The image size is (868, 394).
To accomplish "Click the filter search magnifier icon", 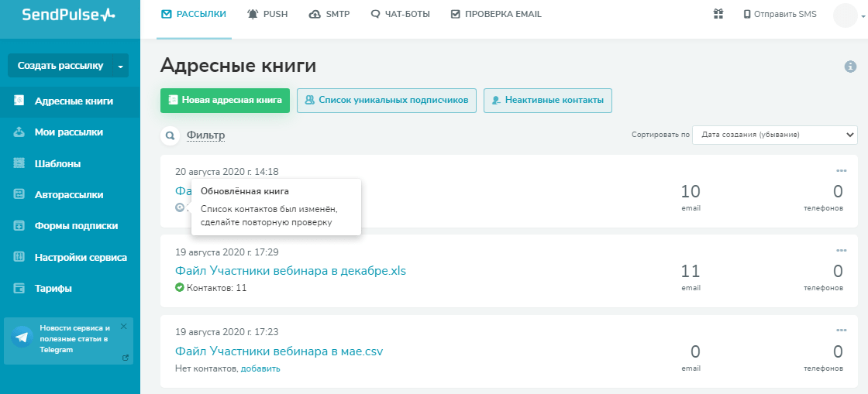I will (170, 135).
